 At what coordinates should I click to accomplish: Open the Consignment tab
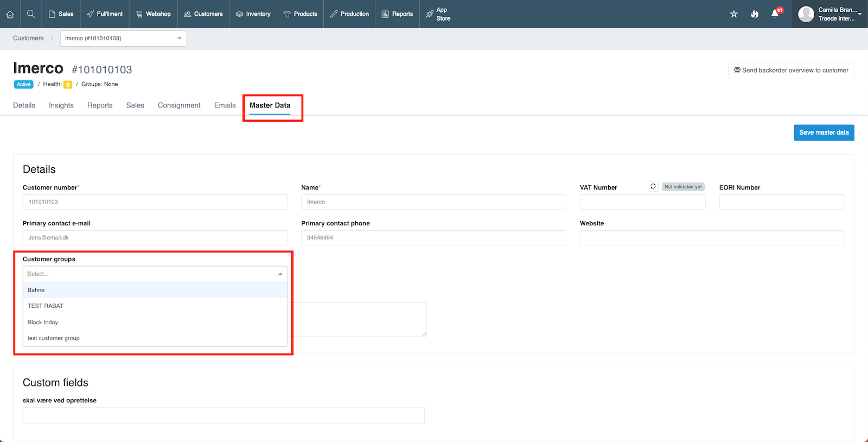pyautogui.click(x=179, y=105)
